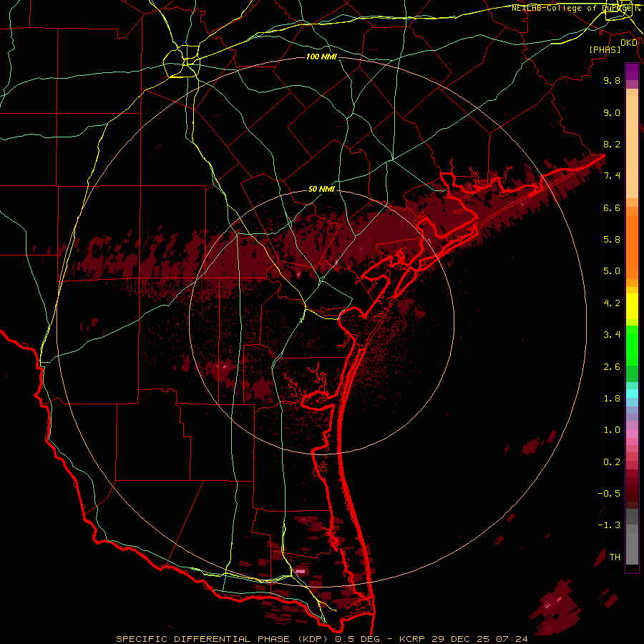
Task: Click the "50 NMI" range ring label
Action: pos(321,189)
